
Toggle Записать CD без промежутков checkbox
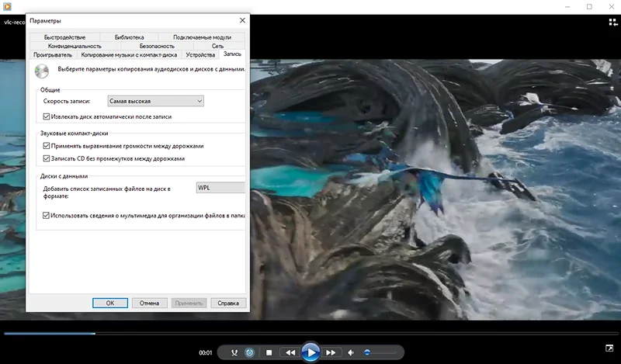[x=47, y=159]
